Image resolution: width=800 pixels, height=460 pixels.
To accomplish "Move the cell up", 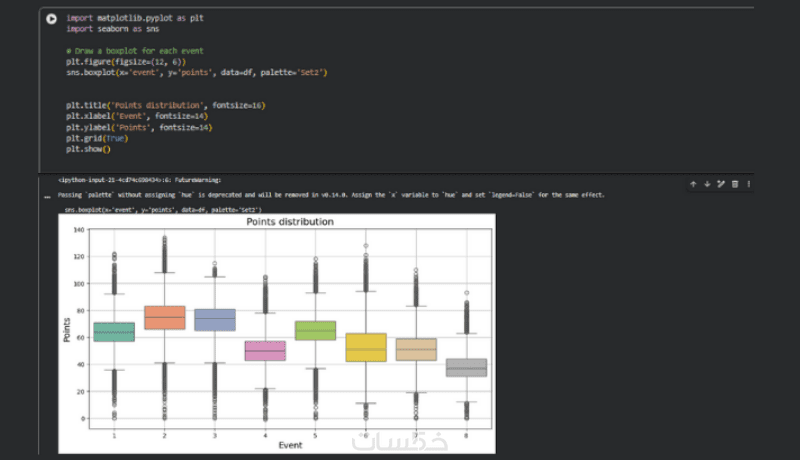I will 693,184.
